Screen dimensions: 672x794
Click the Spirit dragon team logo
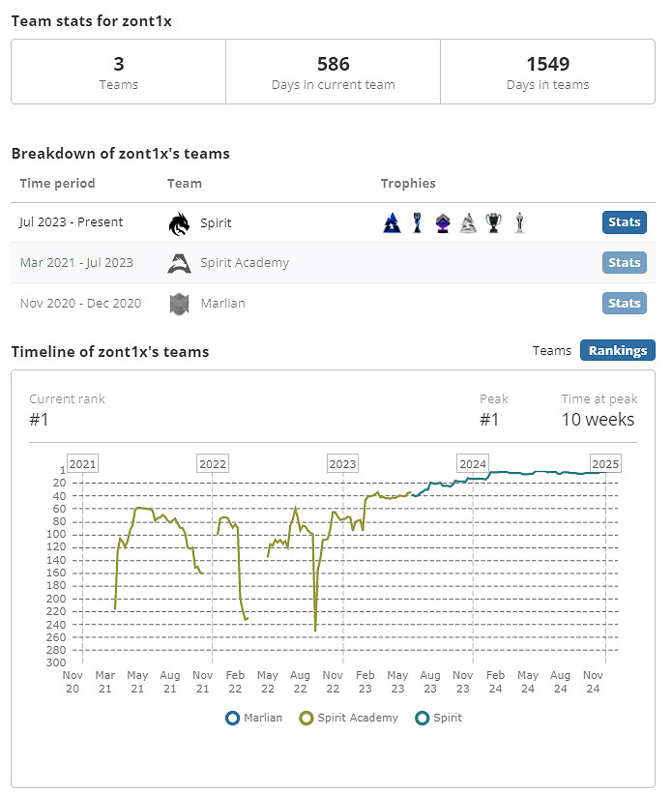(x=179, y=223)
